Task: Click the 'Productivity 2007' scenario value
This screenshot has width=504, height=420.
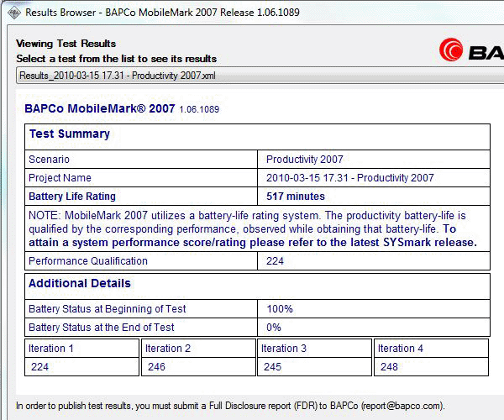Action: tap(304, 160)
